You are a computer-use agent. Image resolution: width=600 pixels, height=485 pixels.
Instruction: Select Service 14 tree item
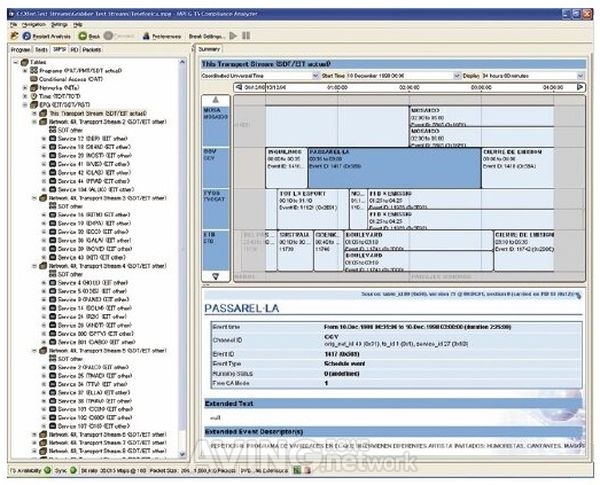click(94, 308)
